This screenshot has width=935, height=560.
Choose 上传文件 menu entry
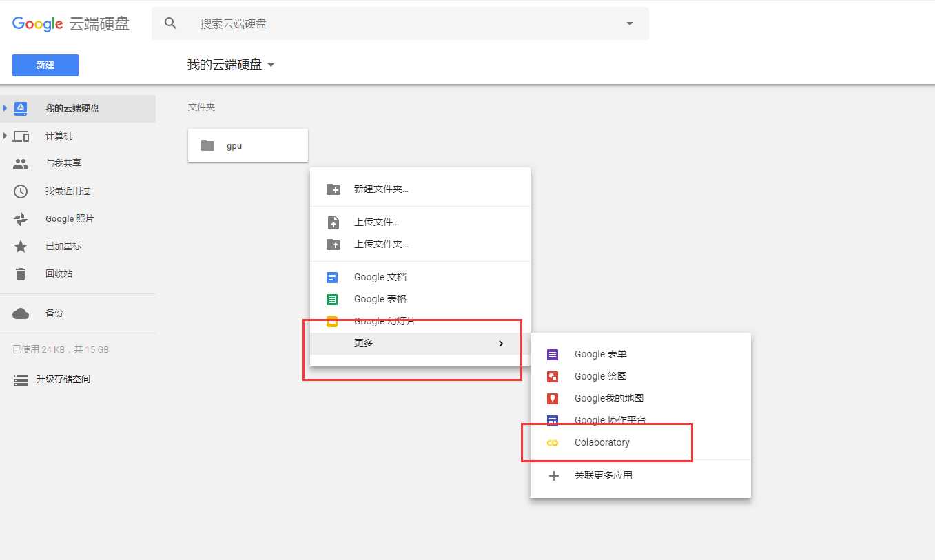coord(420,222)
